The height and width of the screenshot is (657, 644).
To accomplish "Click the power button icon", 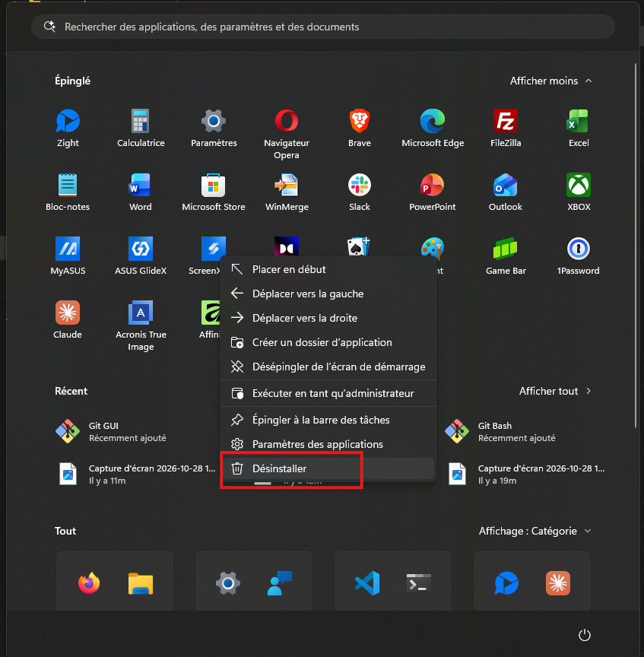I will [x=584, y=635].
